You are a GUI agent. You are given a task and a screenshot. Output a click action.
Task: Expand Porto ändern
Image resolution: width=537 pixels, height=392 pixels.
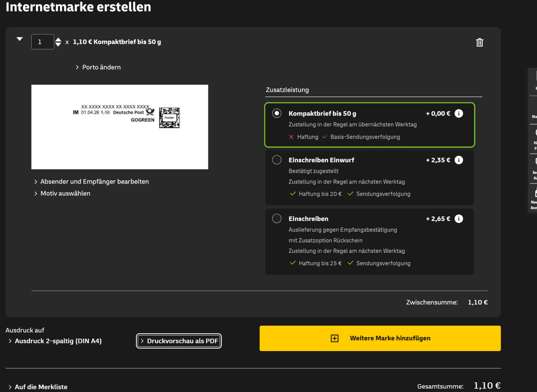98,67
